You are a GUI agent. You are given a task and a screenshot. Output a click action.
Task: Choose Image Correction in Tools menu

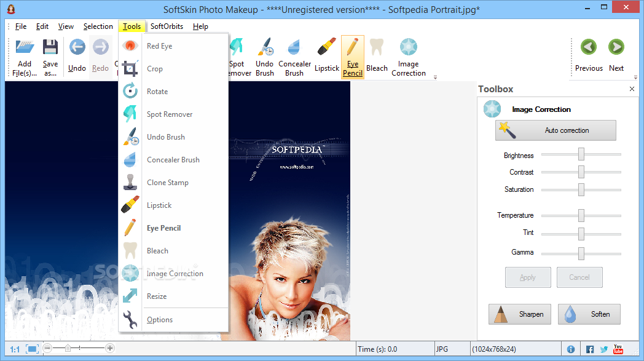[173, 274]
